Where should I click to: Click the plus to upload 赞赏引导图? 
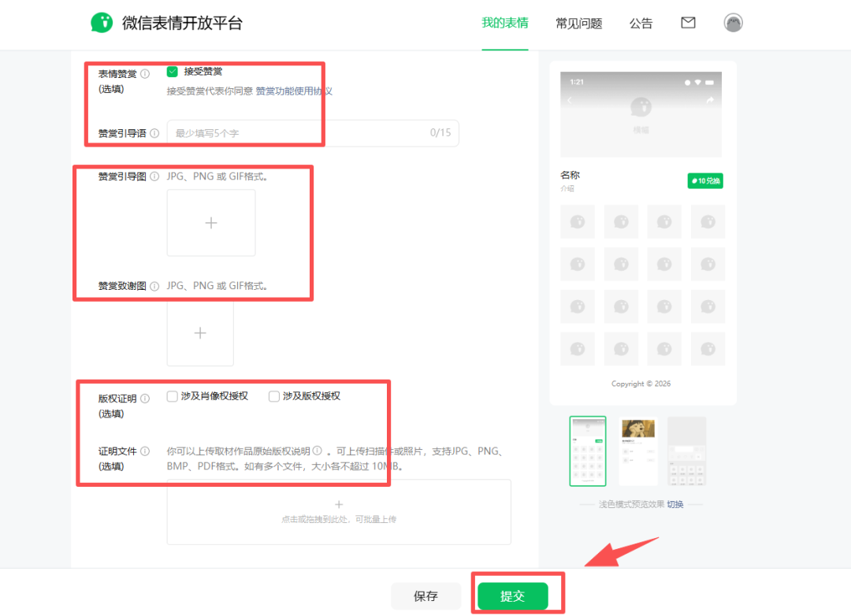tap(210, 222)
